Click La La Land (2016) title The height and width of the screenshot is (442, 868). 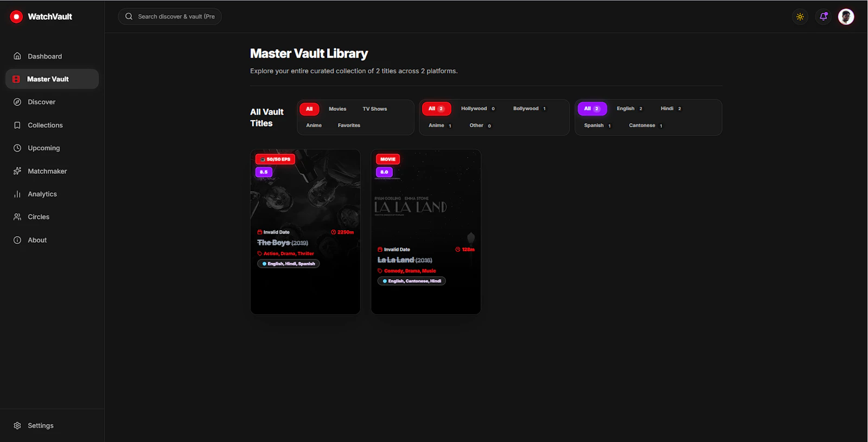[405, 260]
